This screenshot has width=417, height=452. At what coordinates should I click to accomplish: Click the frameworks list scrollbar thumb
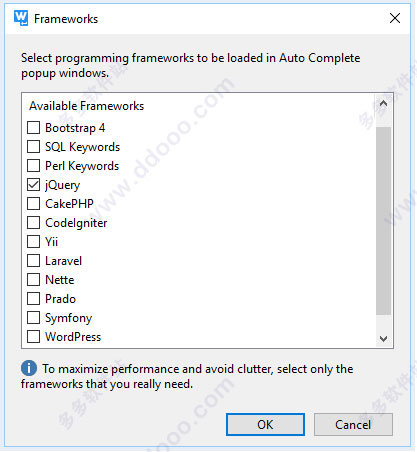(383, 221)
